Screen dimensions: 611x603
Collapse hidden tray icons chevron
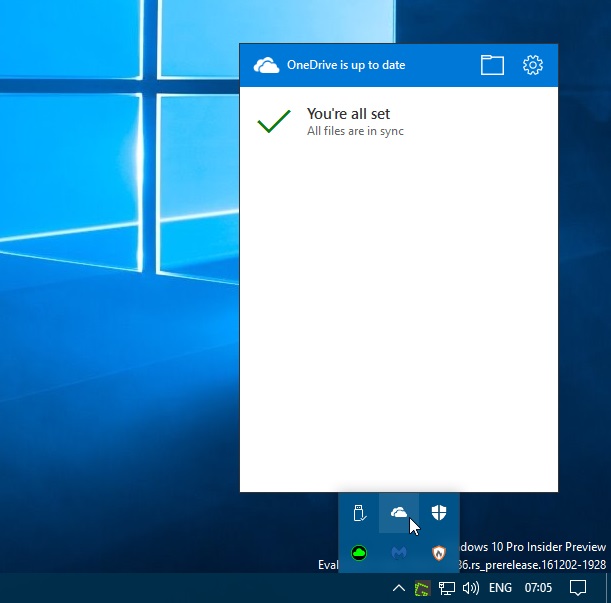point(399,588)
